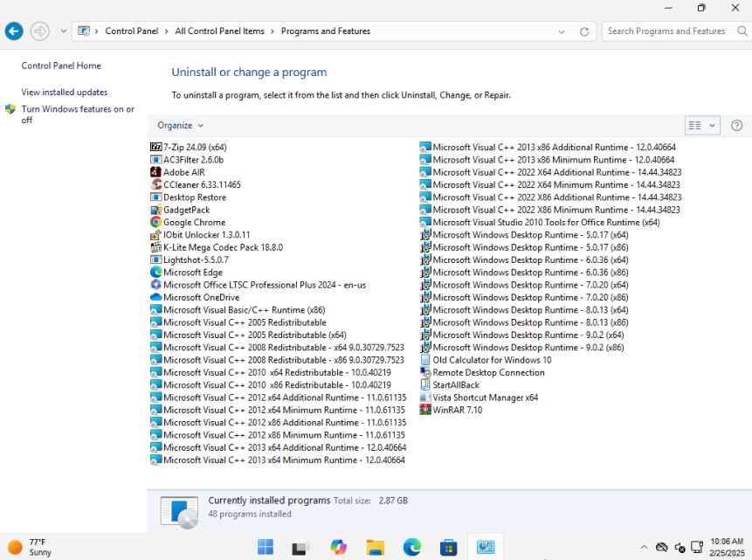Click in the Search Programs and Features box

(666, 31)
